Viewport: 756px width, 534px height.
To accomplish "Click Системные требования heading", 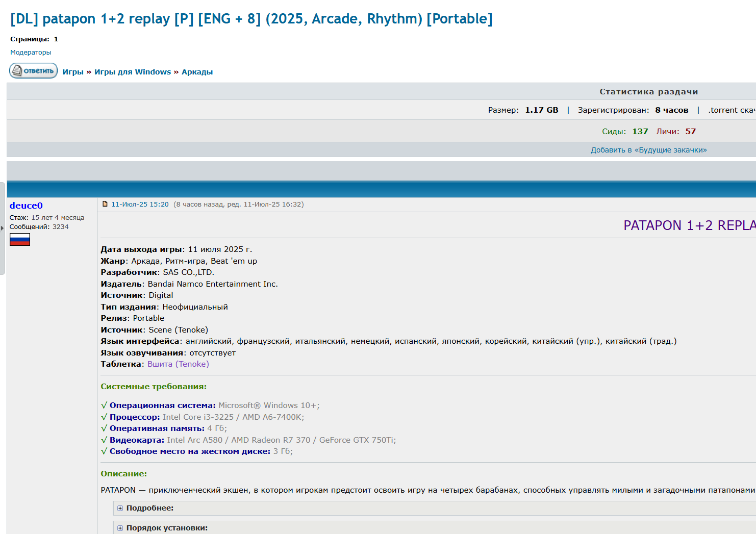I will (x=154, y=387).
